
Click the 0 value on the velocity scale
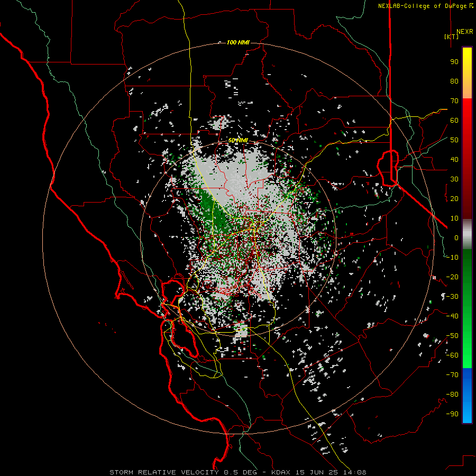click(456, 238)
